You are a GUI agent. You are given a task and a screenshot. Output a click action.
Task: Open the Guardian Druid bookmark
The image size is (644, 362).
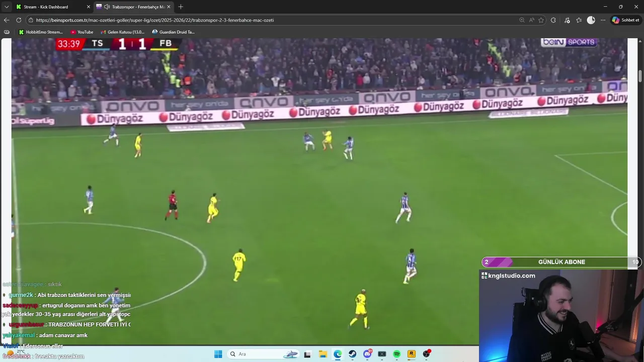click(174, 32)
